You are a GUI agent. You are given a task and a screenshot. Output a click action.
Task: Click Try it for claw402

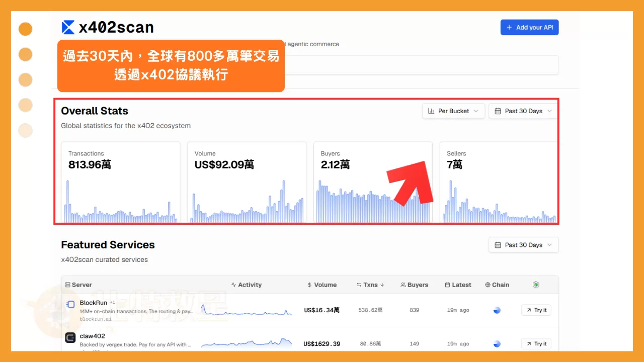tap(536, 344)
